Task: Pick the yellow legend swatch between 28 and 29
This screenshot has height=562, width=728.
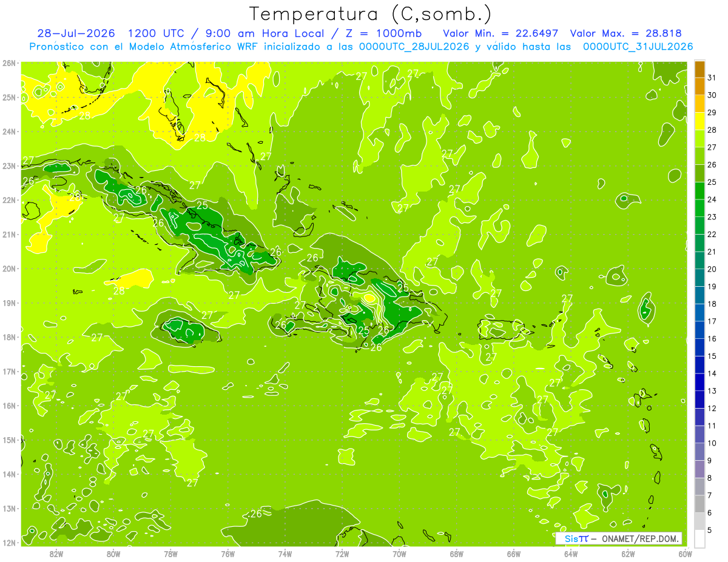Action: point(699,121)
